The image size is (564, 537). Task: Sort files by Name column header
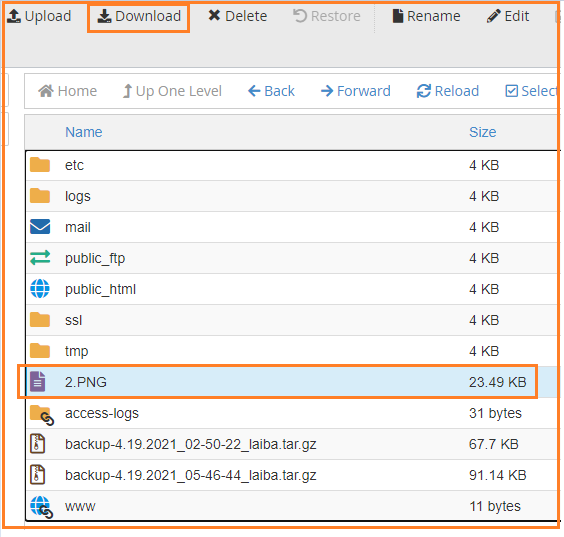pos(83,132)
